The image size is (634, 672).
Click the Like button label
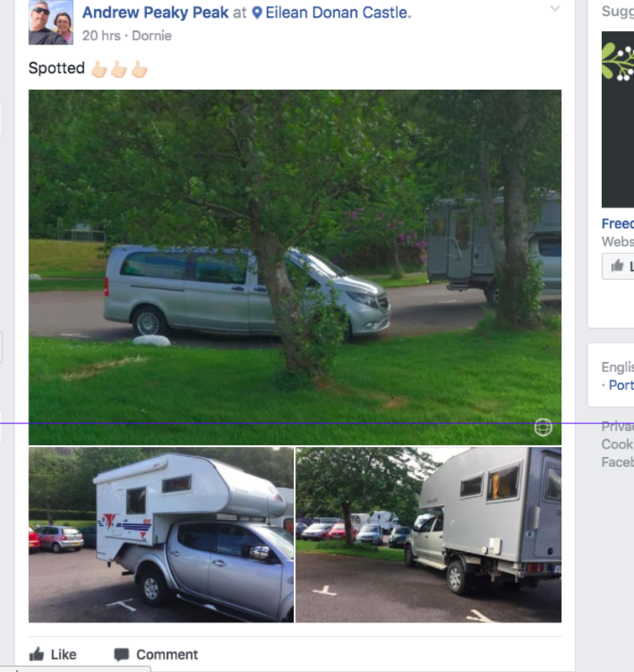pos(64,654)
